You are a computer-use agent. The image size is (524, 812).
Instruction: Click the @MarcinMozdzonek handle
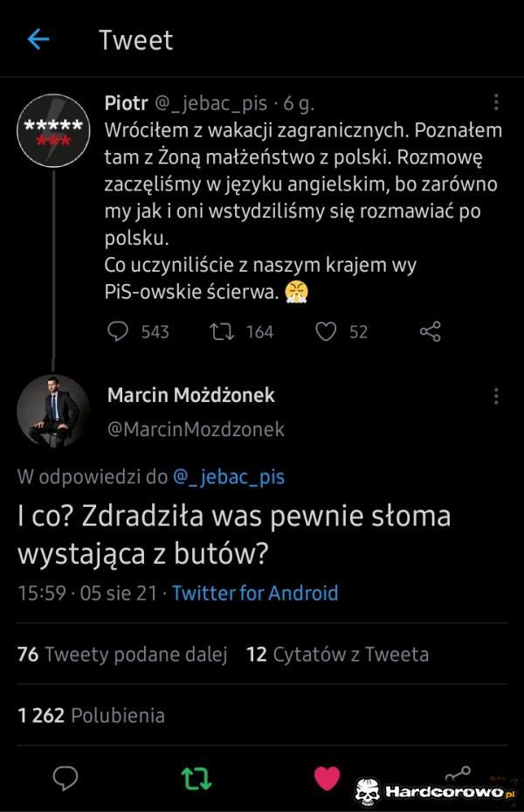tap(196, 429)
